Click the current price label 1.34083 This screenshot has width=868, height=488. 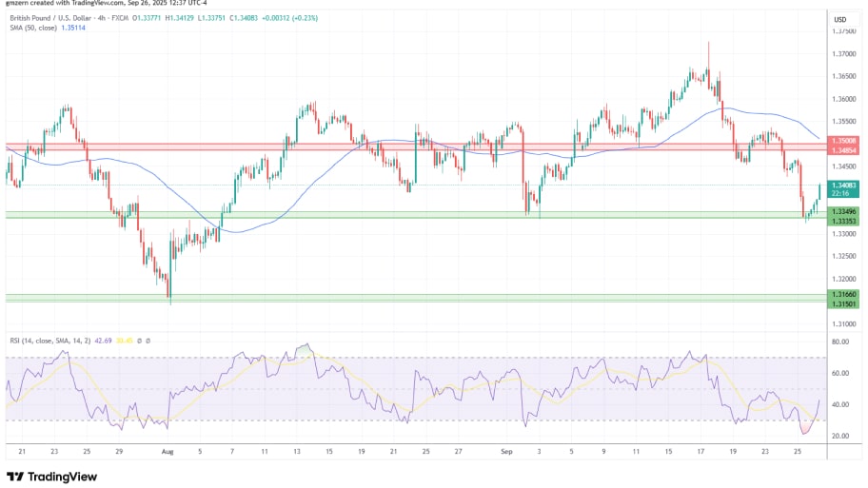click(x=843, y=185)
